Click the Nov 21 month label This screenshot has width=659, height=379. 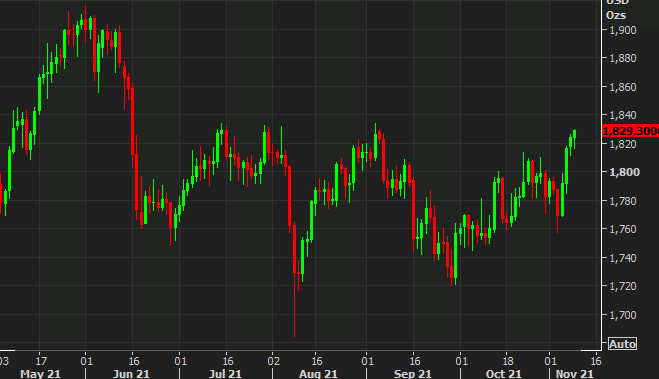pos(575,374)
